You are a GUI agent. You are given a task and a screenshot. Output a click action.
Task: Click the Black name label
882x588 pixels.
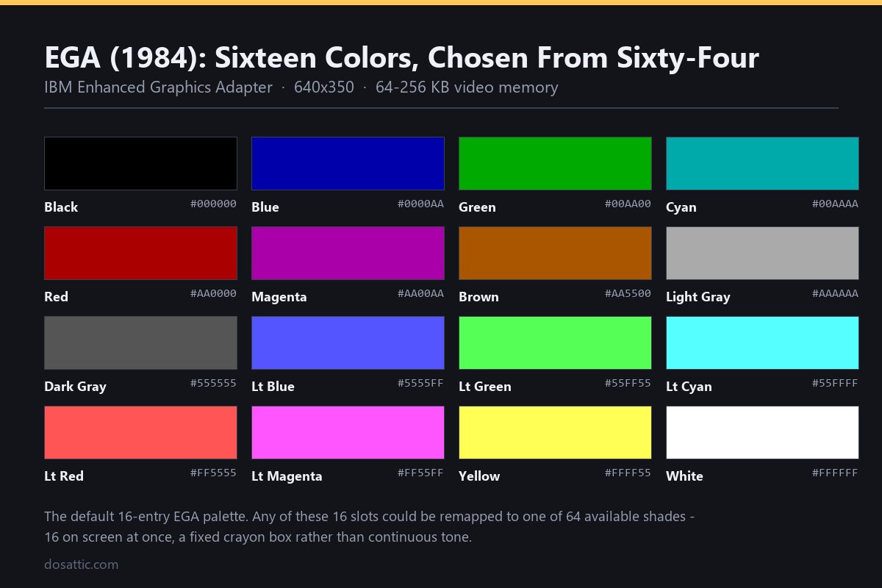coord(61,207)
